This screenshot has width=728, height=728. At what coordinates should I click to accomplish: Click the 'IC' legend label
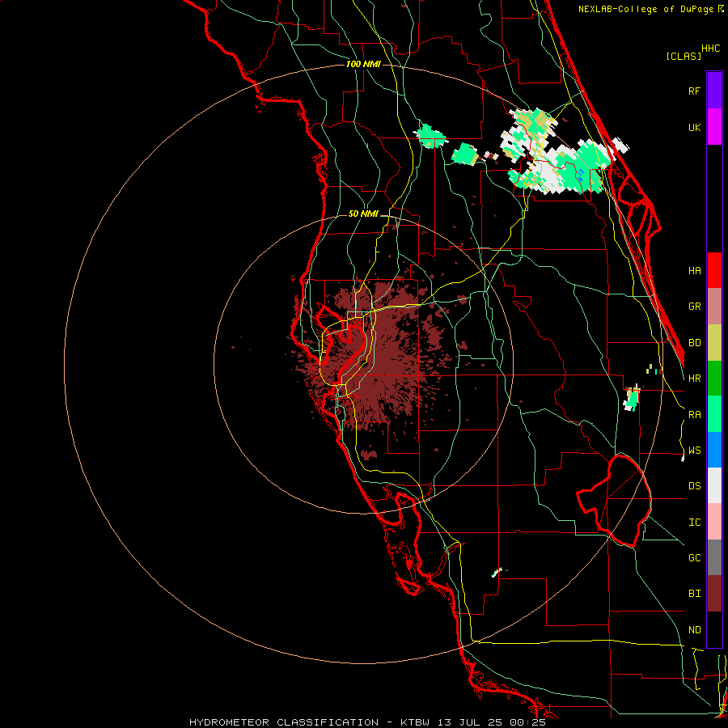click(694, 523)
